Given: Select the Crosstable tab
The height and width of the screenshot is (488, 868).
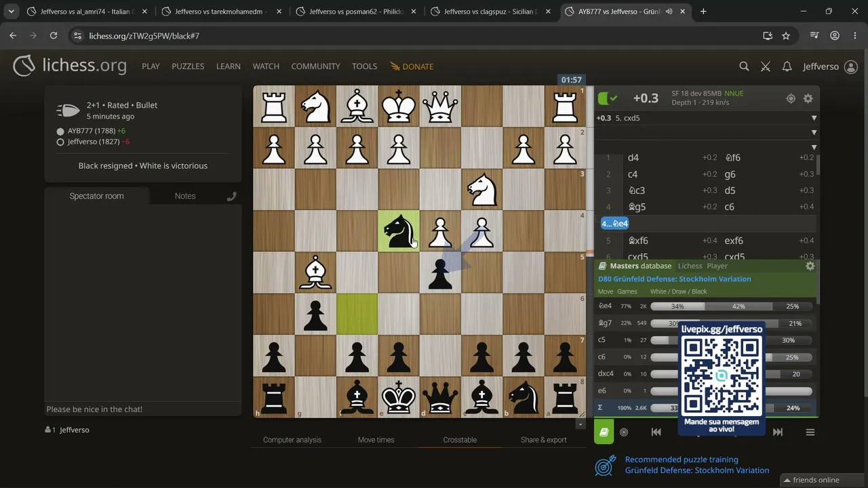Looking at the screenshot, I should 460,440.
